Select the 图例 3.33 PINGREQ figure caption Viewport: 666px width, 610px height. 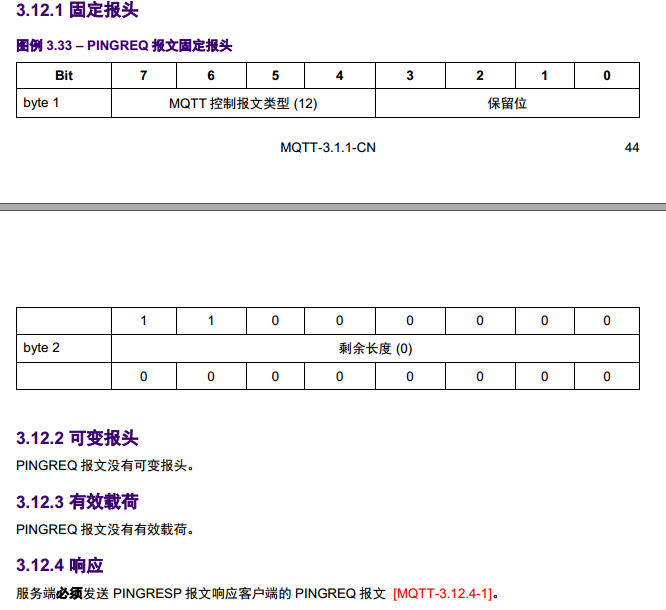click(124, 45)
